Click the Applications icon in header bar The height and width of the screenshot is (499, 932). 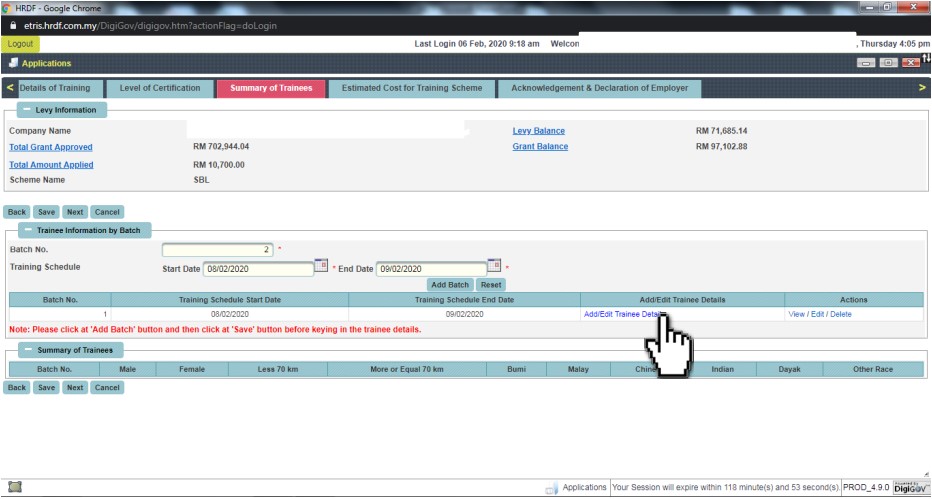tap(13, 63)
